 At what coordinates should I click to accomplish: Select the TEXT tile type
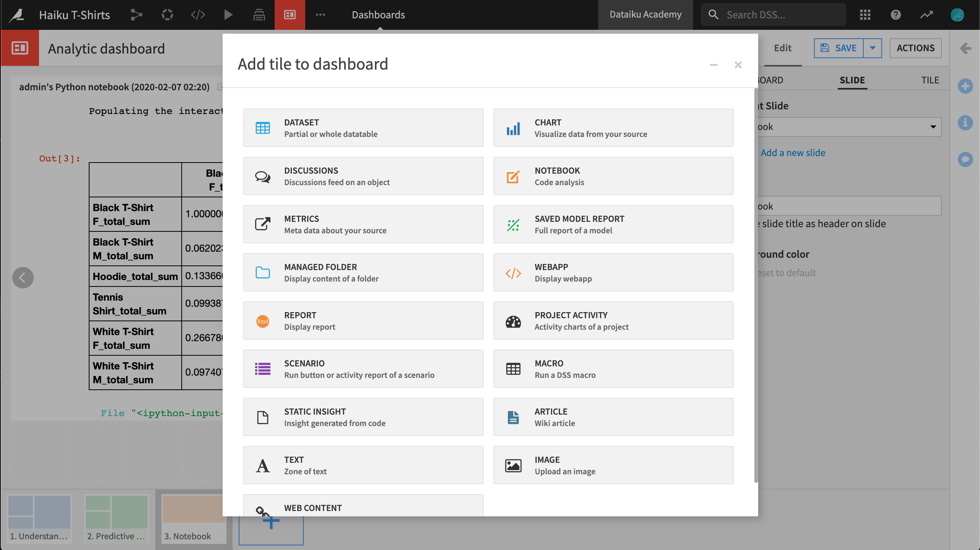pos(363,465)
